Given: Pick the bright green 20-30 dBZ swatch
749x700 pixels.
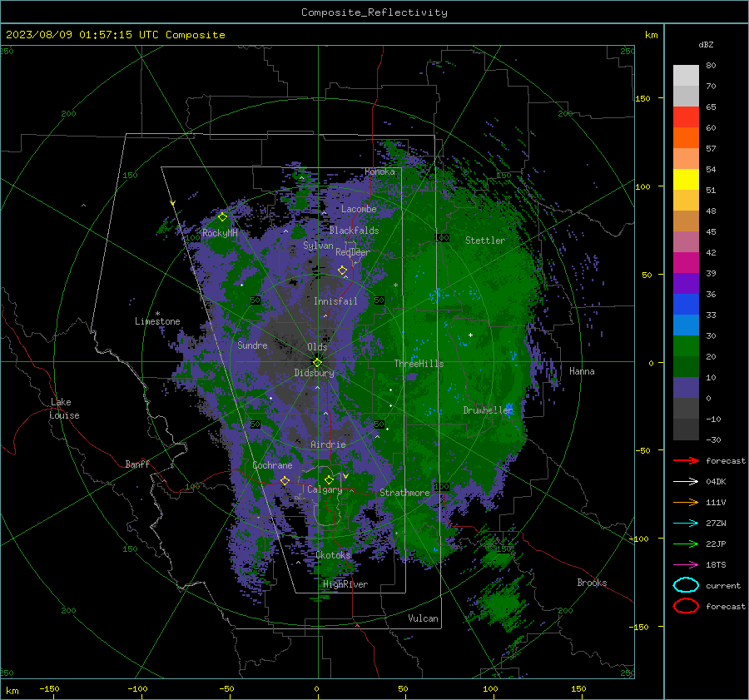Looking at the screenshot, I should pos(686,345).
